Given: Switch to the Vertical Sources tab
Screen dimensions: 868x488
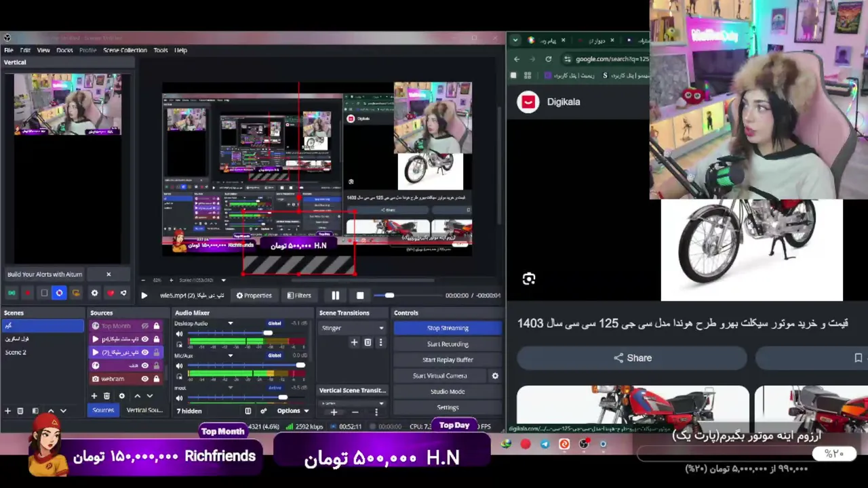Looking at the screenshot, I should click(144, 410).
